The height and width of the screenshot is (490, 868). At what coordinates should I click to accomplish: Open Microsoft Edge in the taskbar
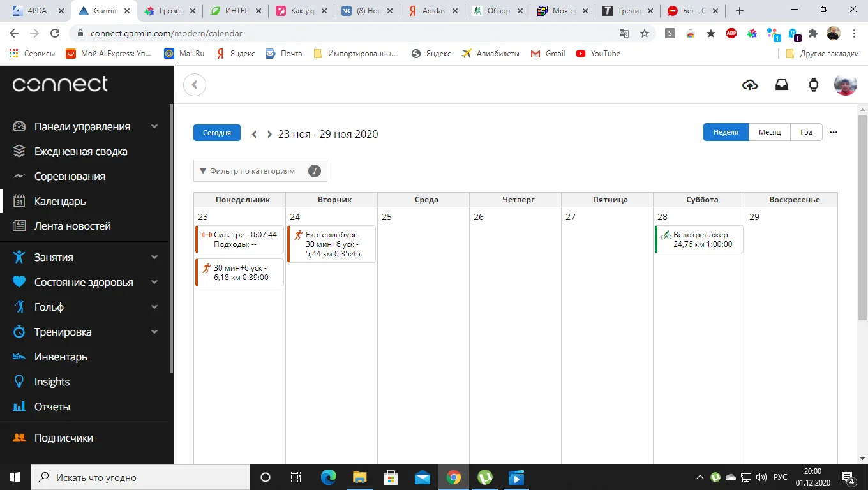click(x=329, y=477)
